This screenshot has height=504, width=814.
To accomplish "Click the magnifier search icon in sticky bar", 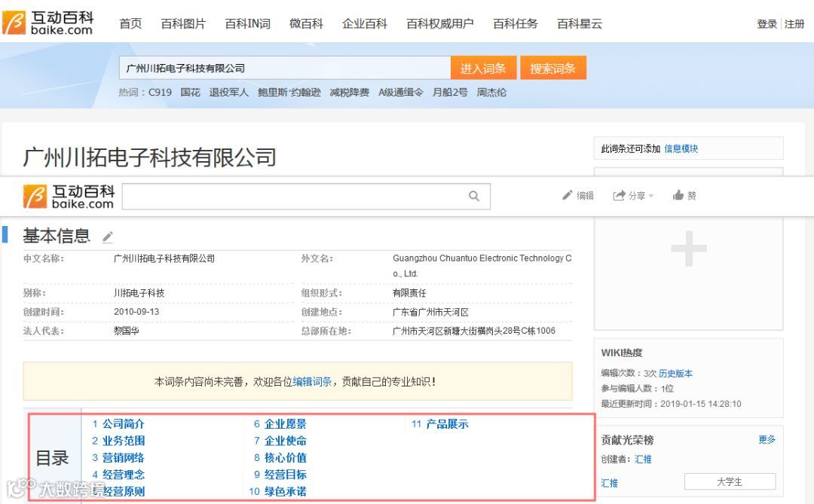I will click(474, 196).
